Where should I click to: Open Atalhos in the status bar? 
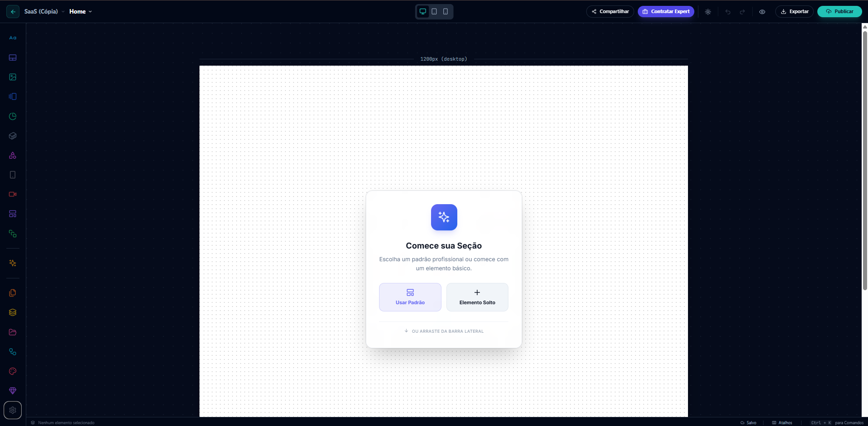782,423
